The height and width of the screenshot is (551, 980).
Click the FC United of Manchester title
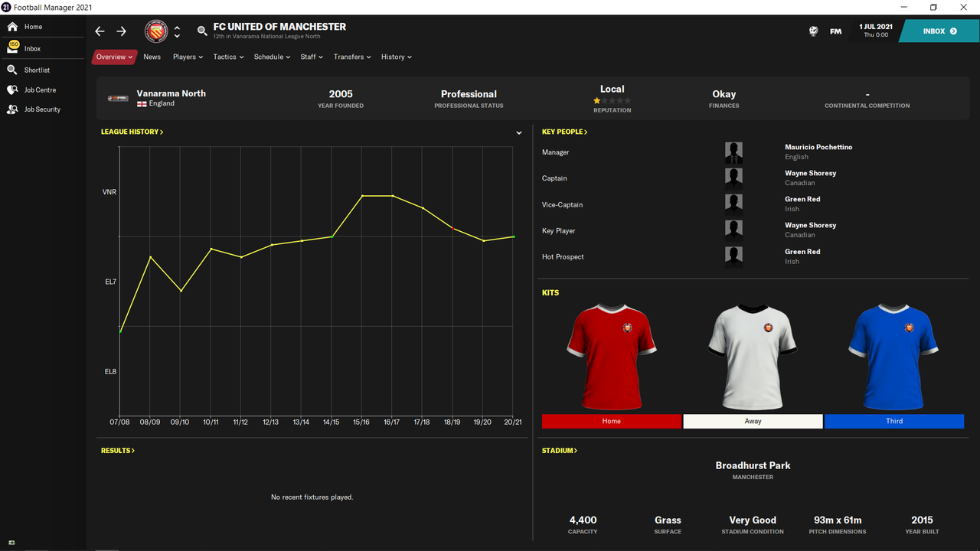click(279, 27)
